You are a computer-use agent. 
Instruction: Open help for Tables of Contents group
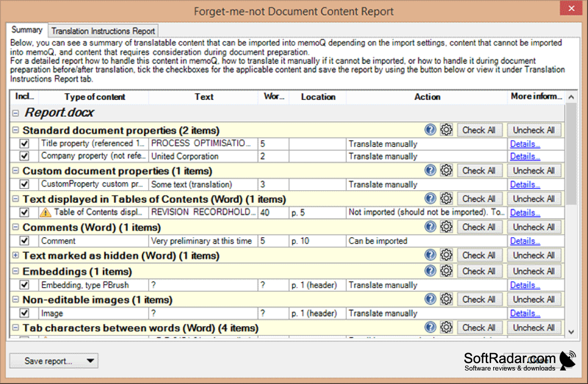pos(430,198)
